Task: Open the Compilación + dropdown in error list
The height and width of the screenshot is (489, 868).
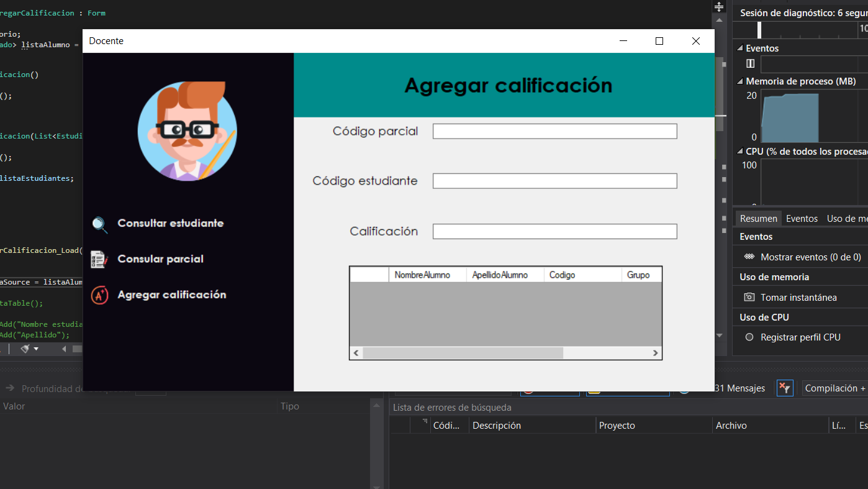Action: [834, 388]
